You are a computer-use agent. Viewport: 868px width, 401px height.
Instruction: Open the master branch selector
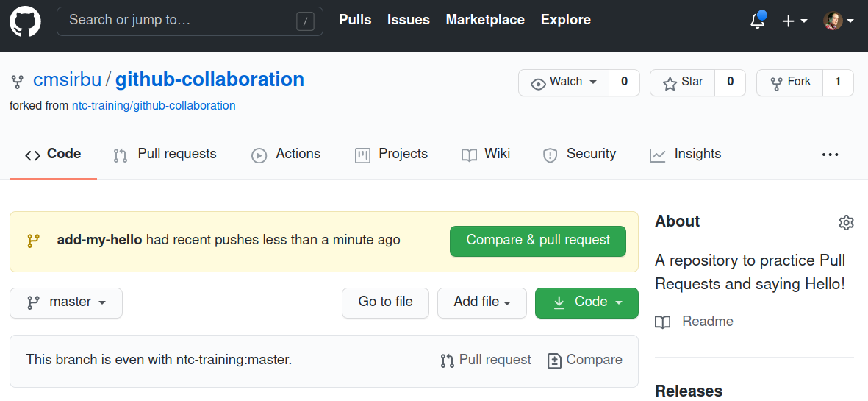[x=66, y=302]
